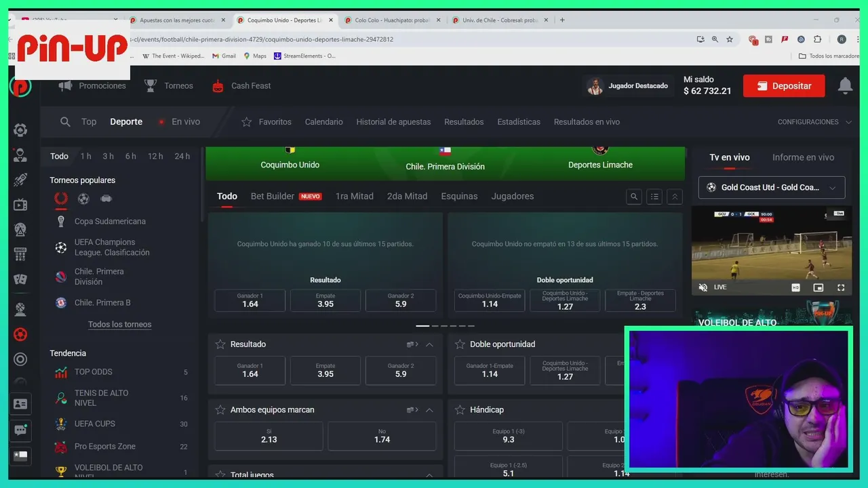Enter fullscreen on the live stream
Viewport: 868px width, 488px height.
click(841, 287)
